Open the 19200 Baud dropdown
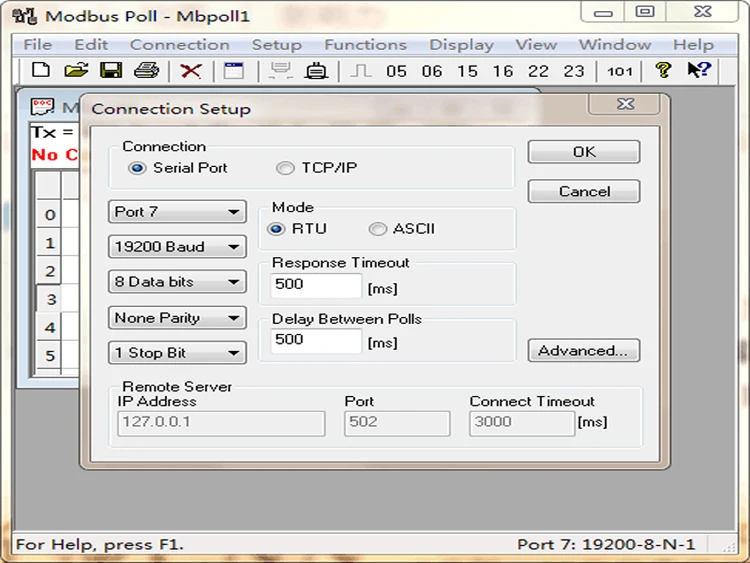Viewport: 750px width, 563px height. 177,247
